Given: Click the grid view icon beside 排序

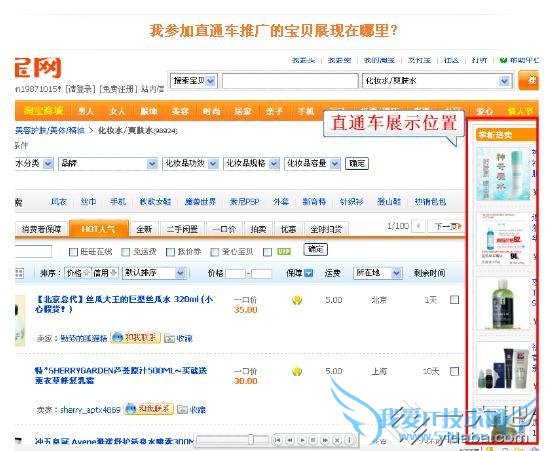Looking at the screenshot, I should click(x=19, y=273).
